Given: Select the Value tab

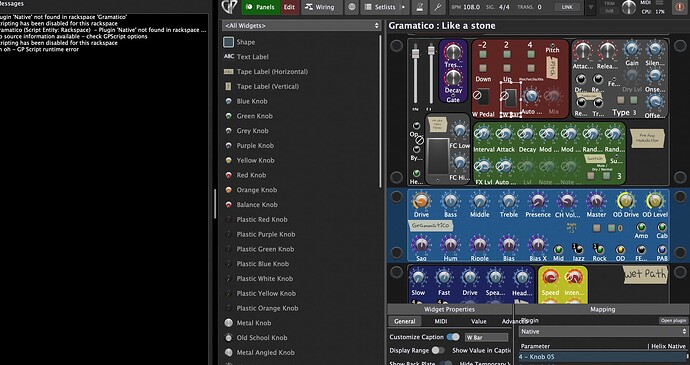Looking at the screenshot, I should [478, 321].
